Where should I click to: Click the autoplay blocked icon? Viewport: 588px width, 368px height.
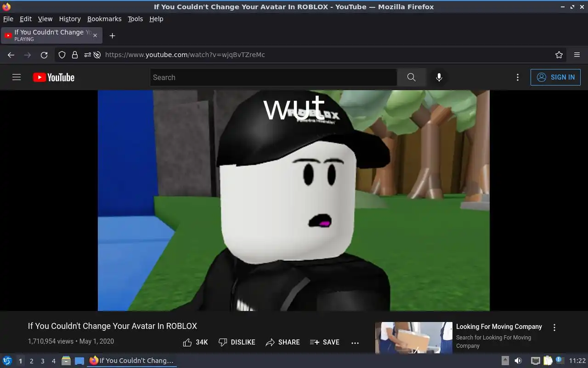pyautogui.click(x=97, y=55)
